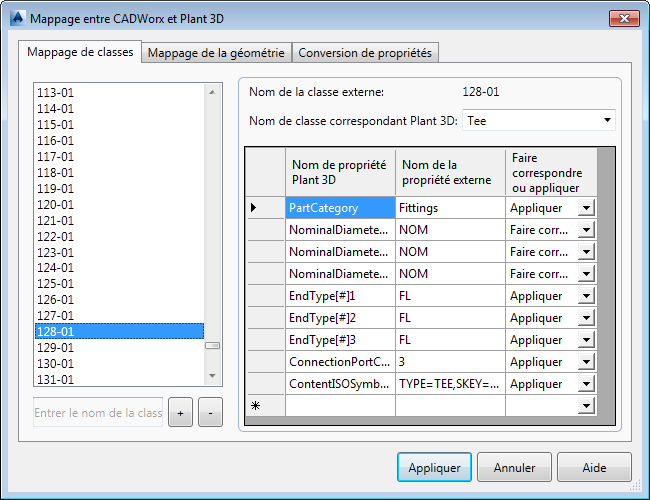Open the Appliquer dropdown for PartCategory row
The width and height of the screenshot is (650, 500).
[x=586, y=208]
